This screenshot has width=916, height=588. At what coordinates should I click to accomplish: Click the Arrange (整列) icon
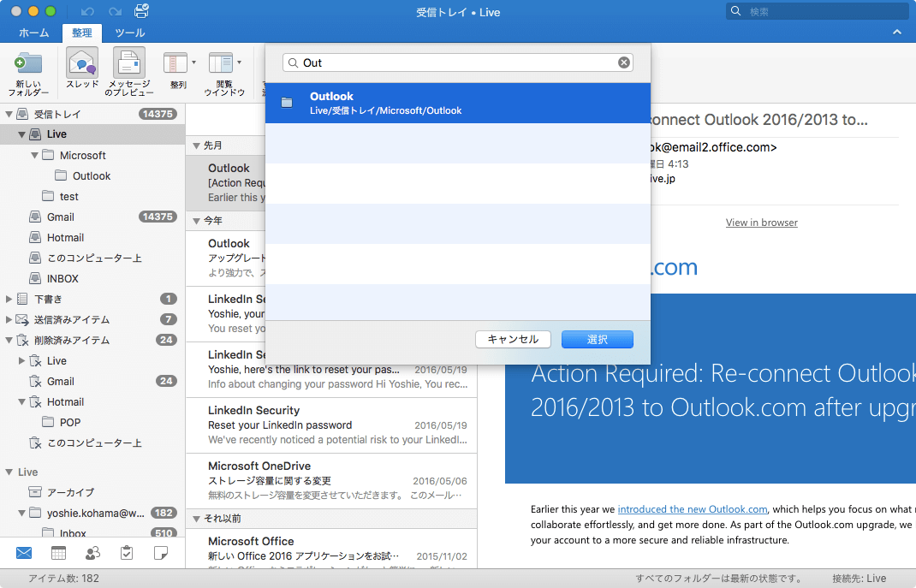pos(175,63)
